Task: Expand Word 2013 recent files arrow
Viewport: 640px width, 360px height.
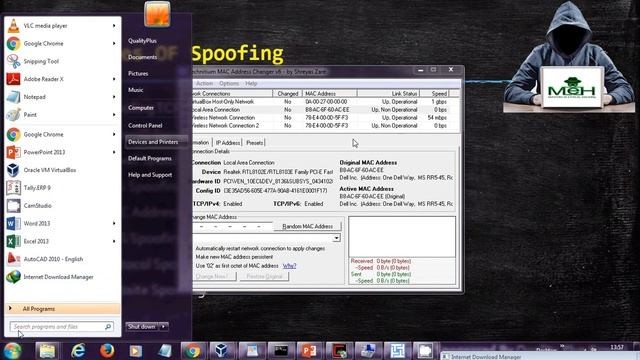Action: [x=114, y=223]
